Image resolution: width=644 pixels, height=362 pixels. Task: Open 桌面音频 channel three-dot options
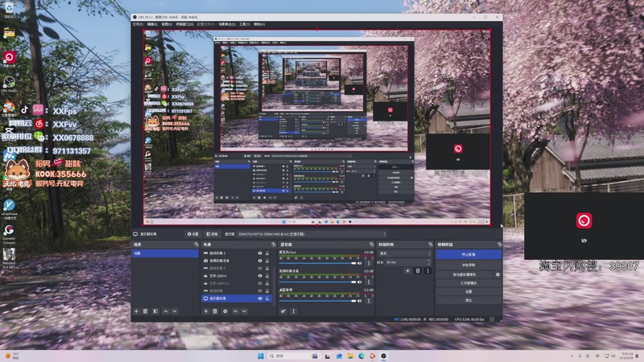[x=369, y=301]
